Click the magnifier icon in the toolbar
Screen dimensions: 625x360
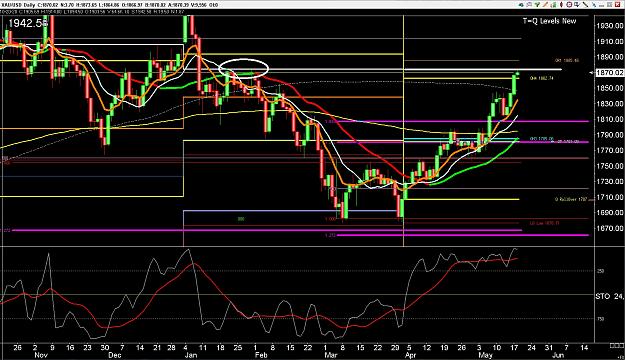[x=529, y=4]
